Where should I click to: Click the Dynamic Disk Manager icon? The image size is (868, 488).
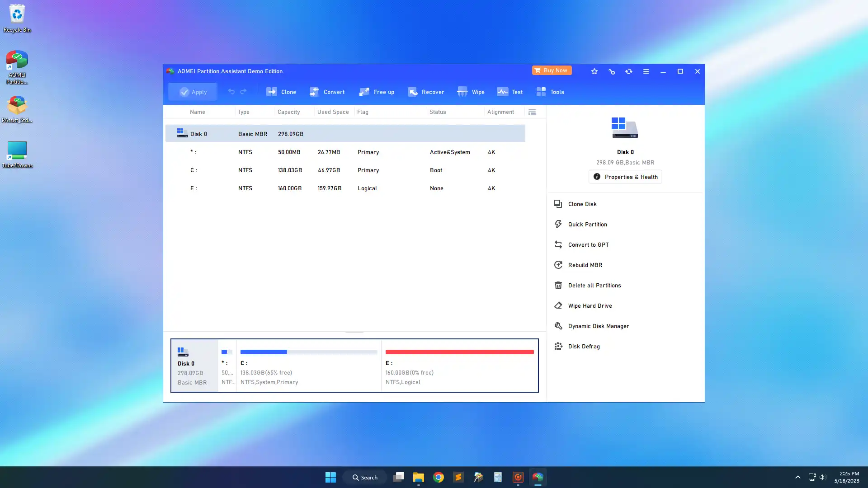click(x=558, y=326)
